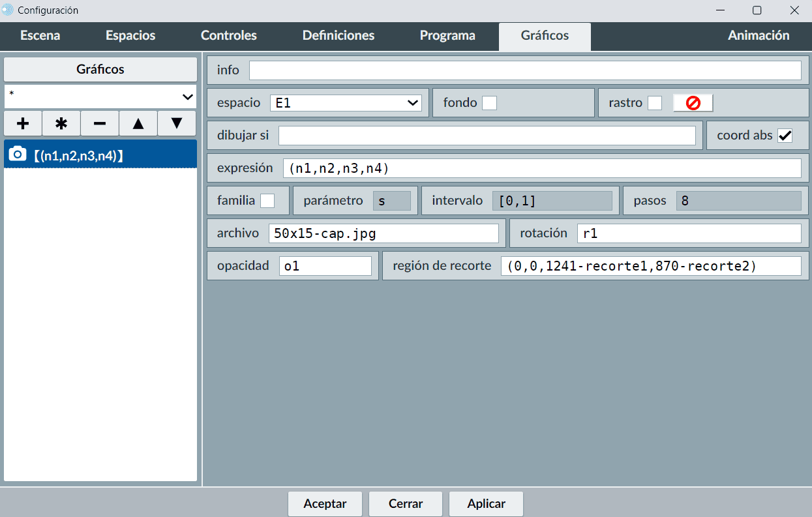Add a new graphic with plus button

click(x=23, y=123)
